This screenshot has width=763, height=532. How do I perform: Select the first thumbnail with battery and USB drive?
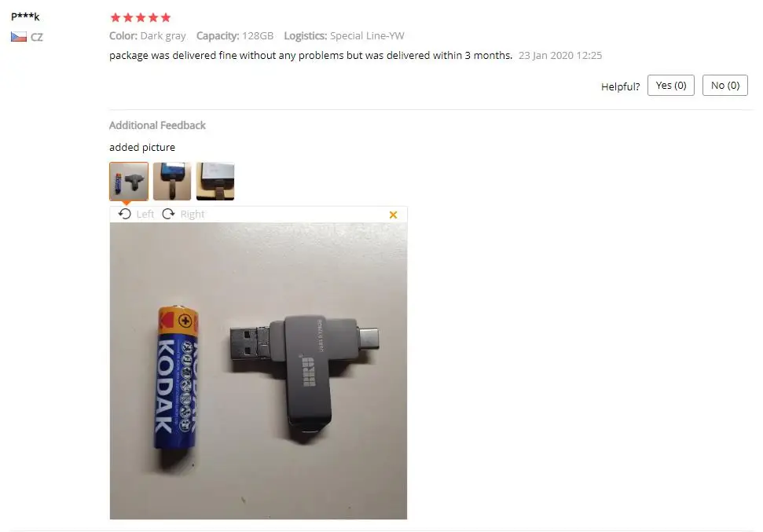pos(129,181)
